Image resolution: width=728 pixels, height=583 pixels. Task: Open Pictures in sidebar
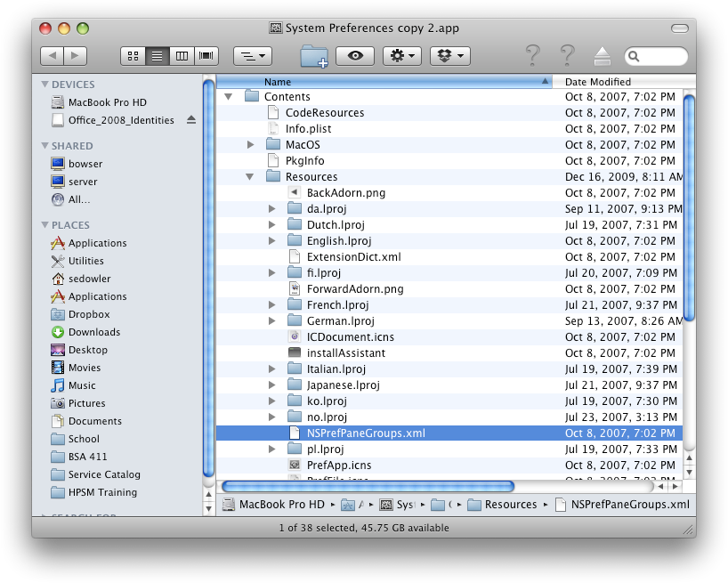[x=87, y=403]
